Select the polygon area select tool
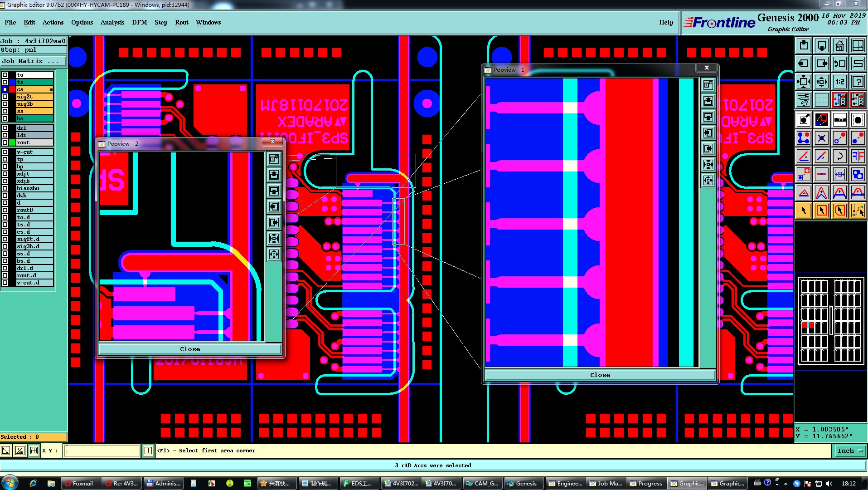This screenshot has height=490, width=868. (x=840, y=211)
